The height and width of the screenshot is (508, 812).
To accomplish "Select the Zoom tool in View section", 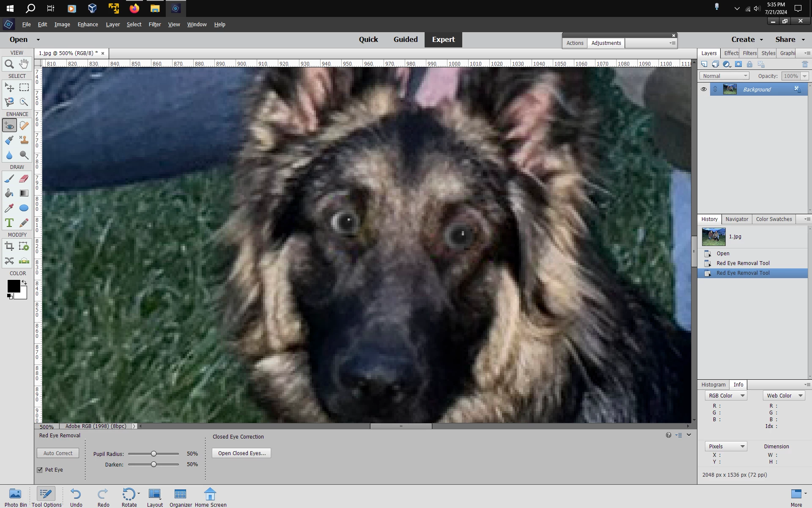I will (9, 64).
